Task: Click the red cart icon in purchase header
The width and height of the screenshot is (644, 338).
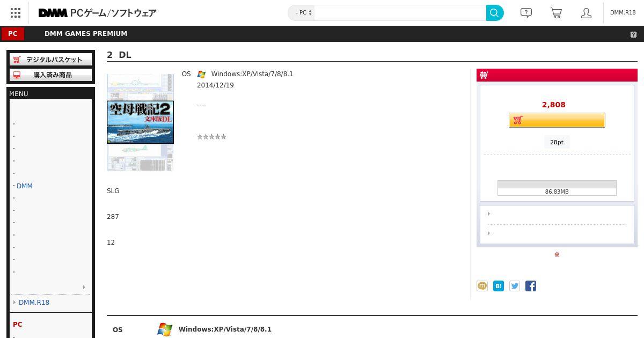Action: (484, 76)
